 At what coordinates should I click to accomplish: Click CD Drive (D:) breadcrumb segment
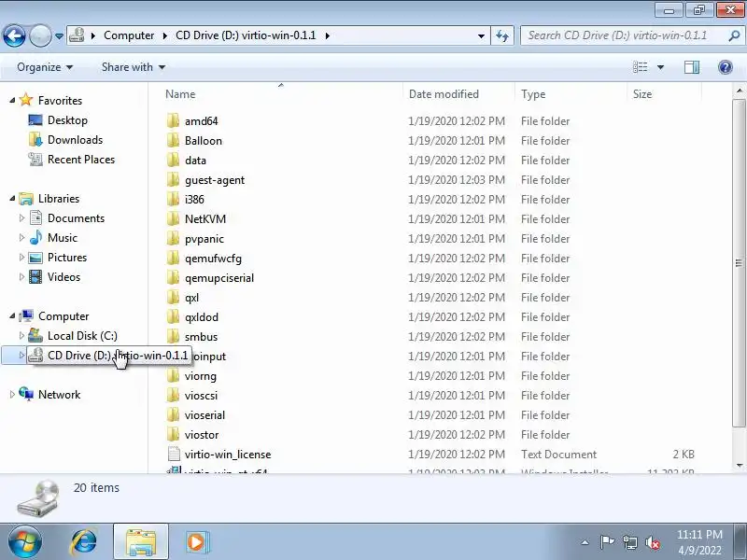click(x=246, y=35)
